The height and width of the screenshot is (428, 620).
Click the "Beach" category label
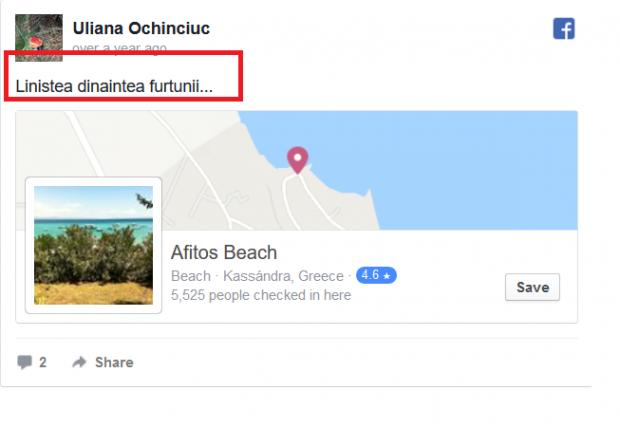tap(191, 276)
